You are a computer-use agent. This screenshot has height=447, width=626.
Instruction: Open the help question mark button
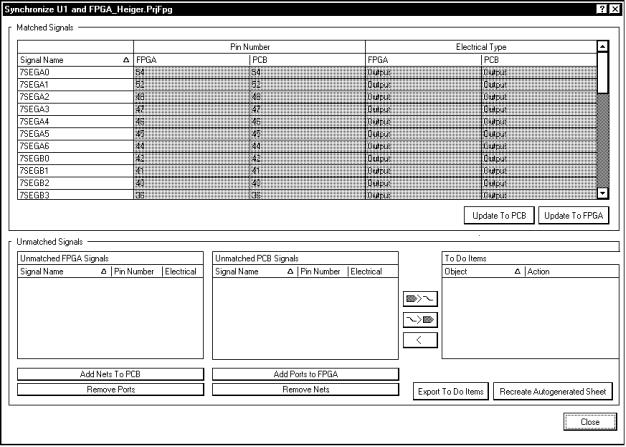click(602, 9)
